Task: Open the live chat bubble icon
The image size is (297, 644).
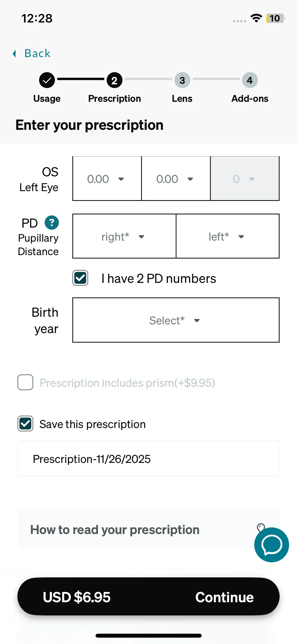Action: 271,545
